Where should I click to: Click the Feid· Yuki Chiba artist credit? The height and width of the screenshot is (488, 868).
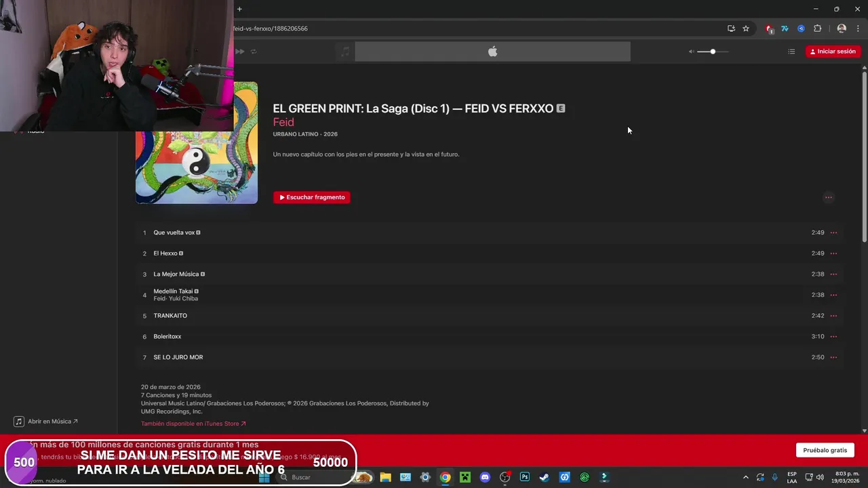176,299
